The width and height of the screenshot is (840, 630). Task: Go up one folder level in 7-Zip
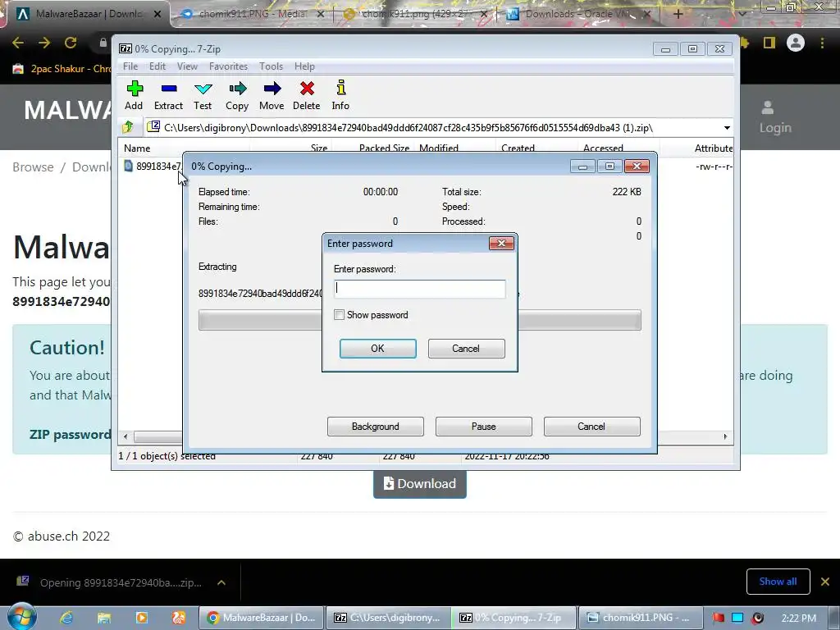pyautogui.click(x=127, y=127)
